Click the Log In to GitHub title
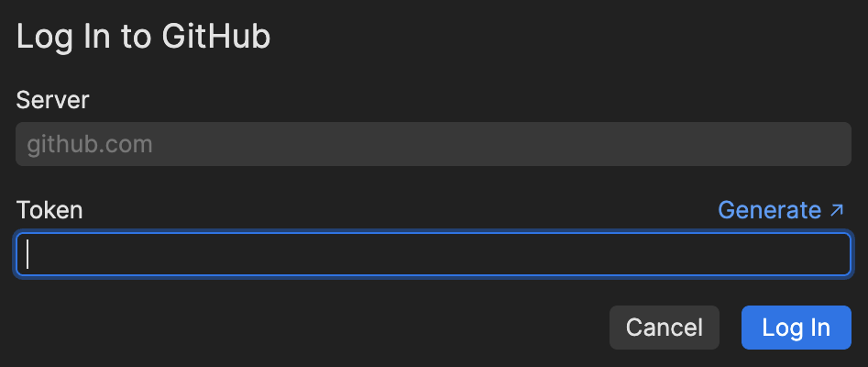This screenshot has width=868, height=367. pyautogui.click(x=143, y=37)
